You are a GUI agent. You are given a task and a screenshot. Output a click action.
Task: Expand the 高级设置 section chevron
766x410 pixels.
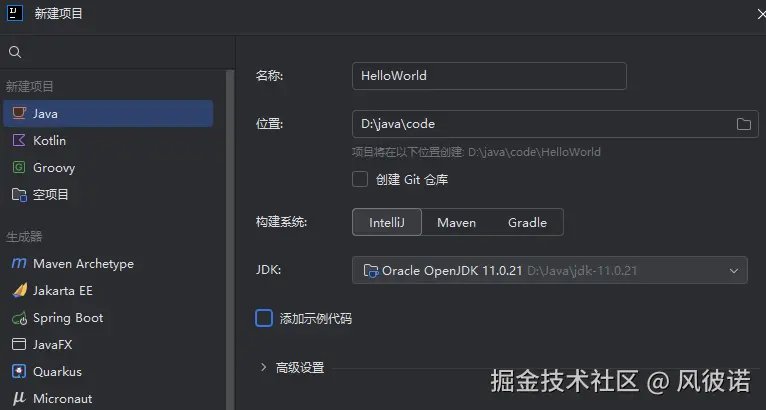click(263, 367)
